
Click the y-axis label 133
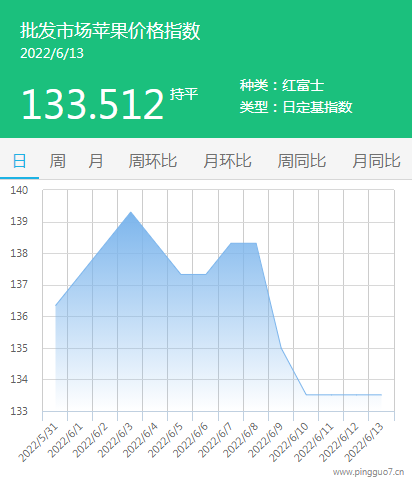point(19,411)
